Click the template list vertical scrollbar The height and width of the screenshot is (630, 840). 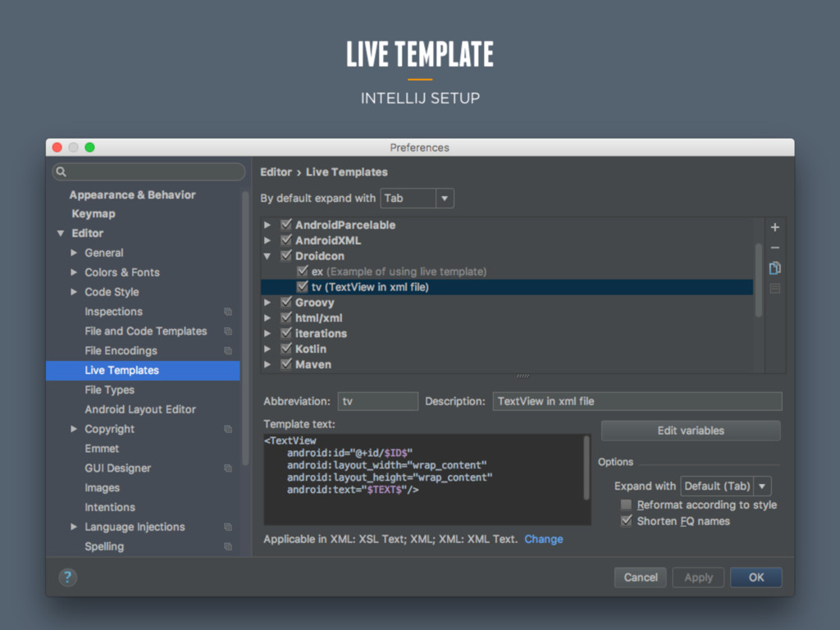(x=758, y=281)
